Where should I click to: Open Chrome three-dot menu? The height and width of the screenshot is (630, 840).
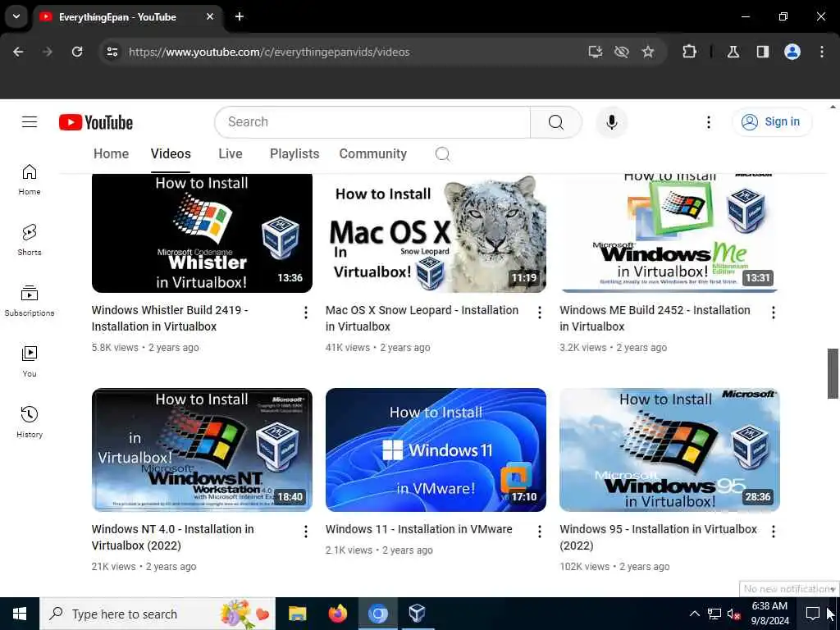822,52
